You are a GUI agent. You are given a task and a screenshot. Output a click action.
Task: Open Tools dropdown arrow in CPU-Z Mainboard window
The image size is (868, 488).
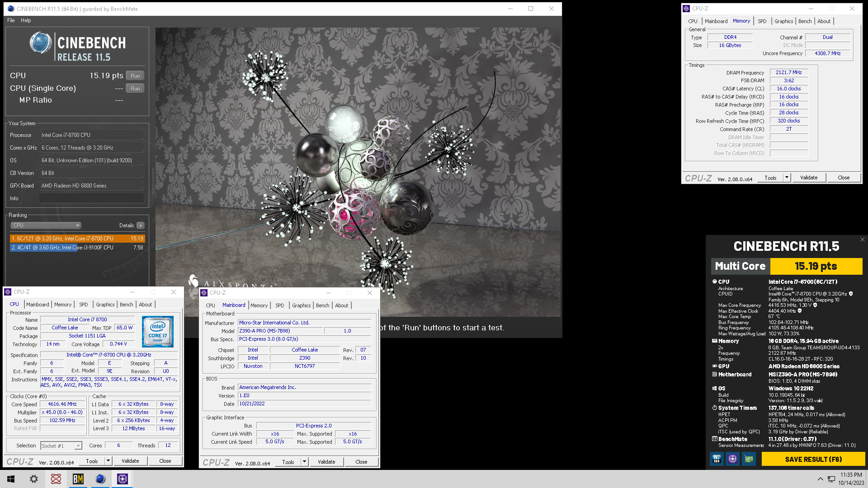(304, 462)
